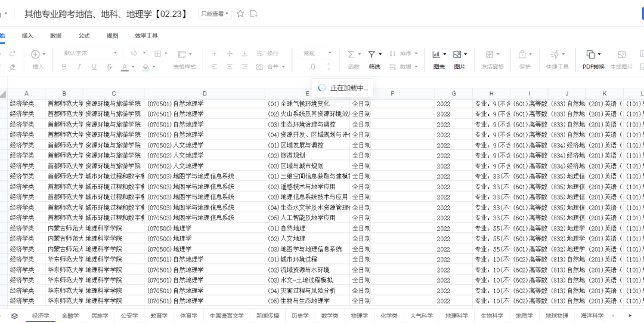Switch to the 民族学 sheet tab
644x323 pixels.
100,316
